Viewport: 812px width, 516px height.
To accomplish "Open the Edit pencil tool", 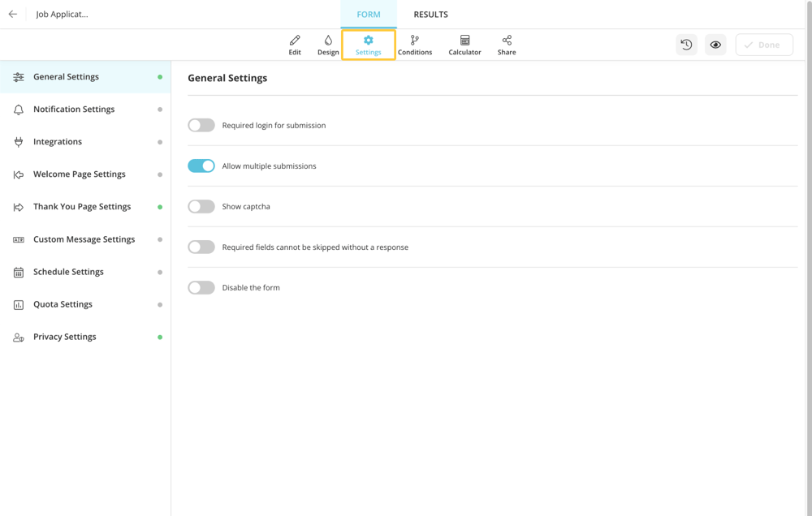I will point(295,45).
